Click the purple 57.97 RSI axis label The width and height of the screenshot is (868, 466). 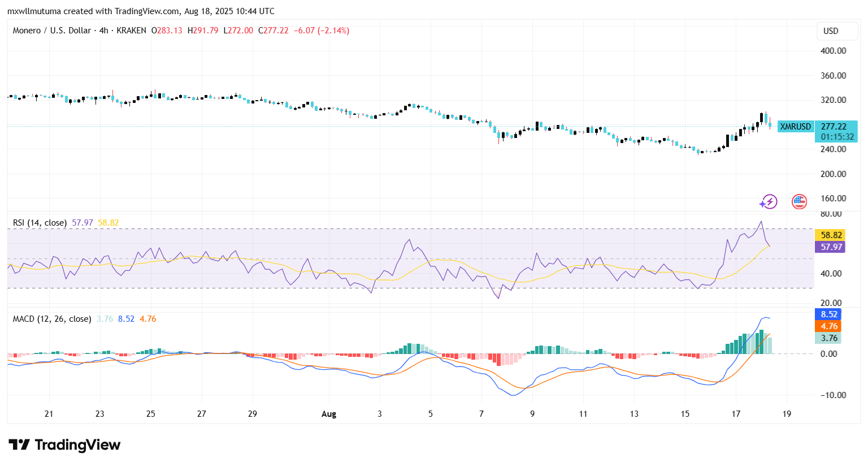831,247
